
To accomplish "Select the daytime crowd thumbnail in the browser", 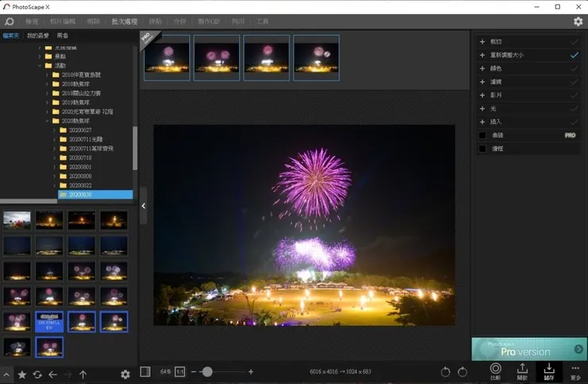I will 17,220.
